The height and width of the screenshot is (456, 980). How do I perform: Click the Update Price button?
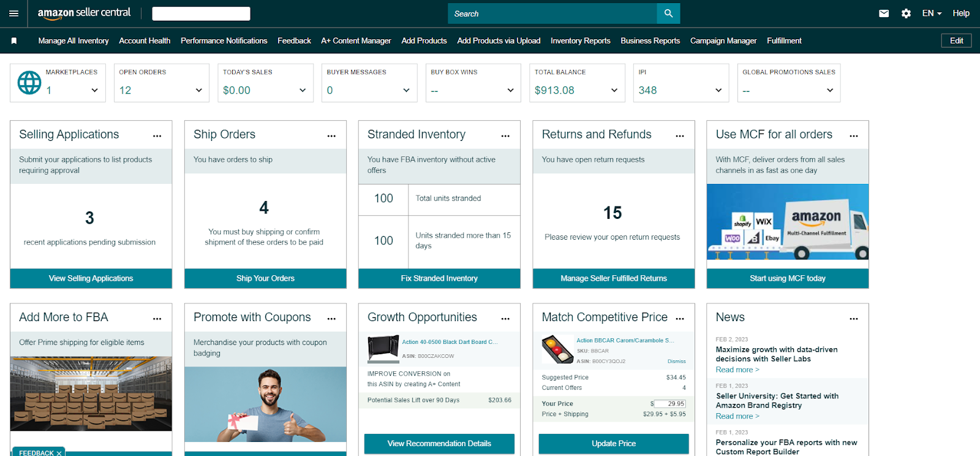pos(614,444)
